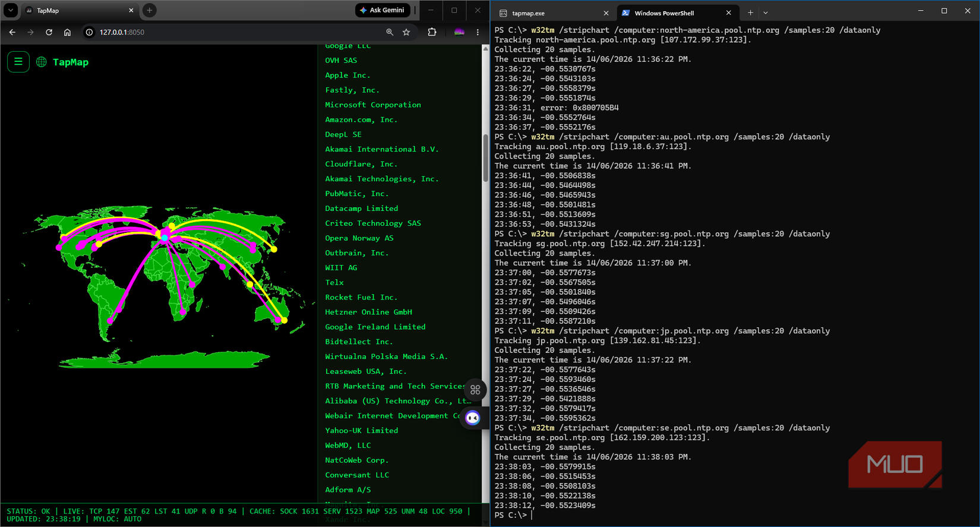980x527 pixels.
Task: Select Opera Norway AS entry
Action: 359,238
